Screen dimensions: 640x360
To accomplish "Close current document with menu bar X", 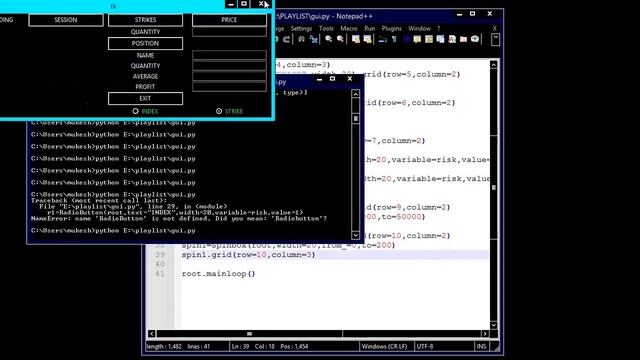I will pyautogui.click(x=494, y=29).
